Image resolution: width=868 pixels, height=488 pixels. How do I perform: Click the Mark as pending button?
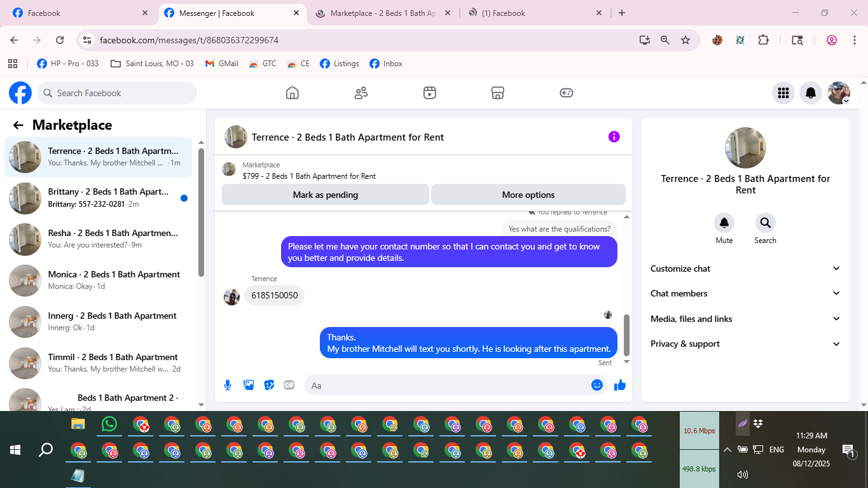[326, 195]
